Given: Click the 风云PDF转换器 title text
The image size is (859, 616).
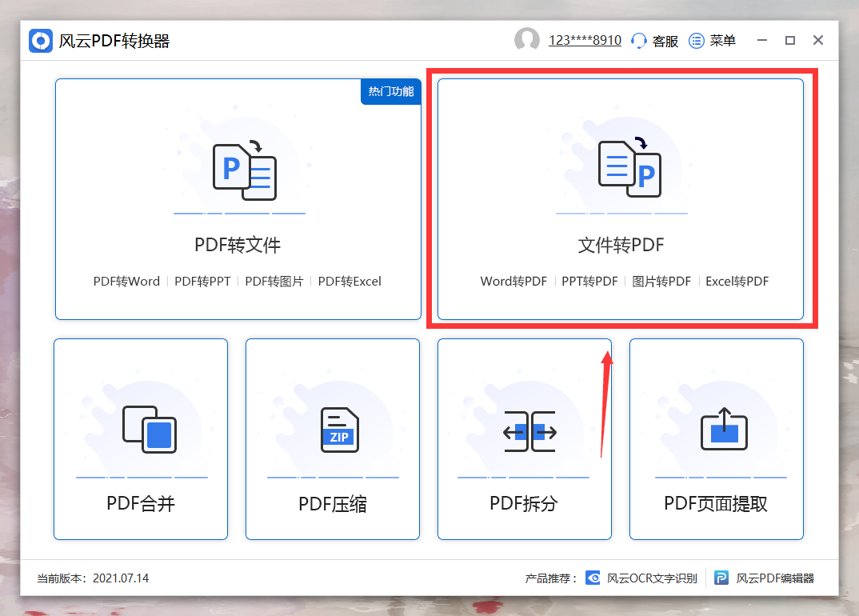Looking at the screenshot, I should coord(114,41).
